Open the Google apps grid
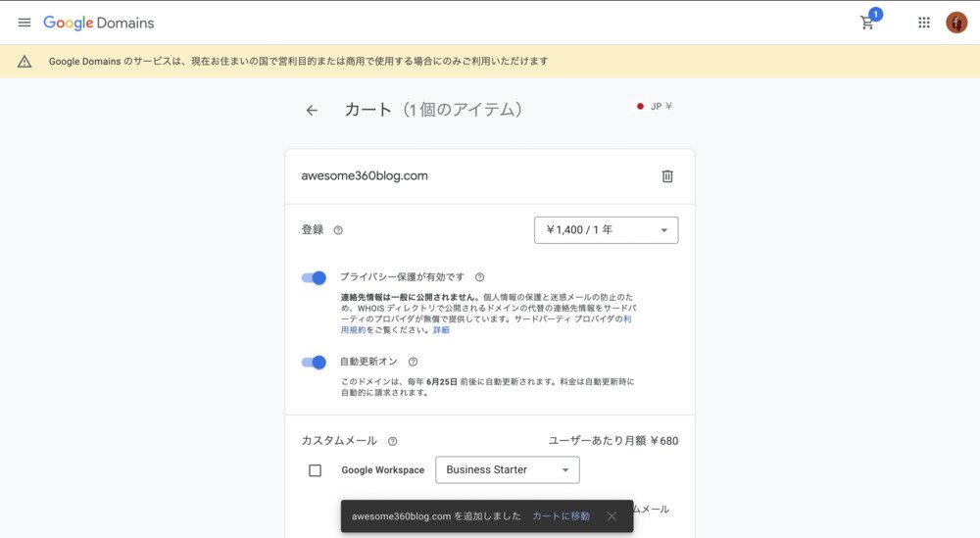 [924, 23]
